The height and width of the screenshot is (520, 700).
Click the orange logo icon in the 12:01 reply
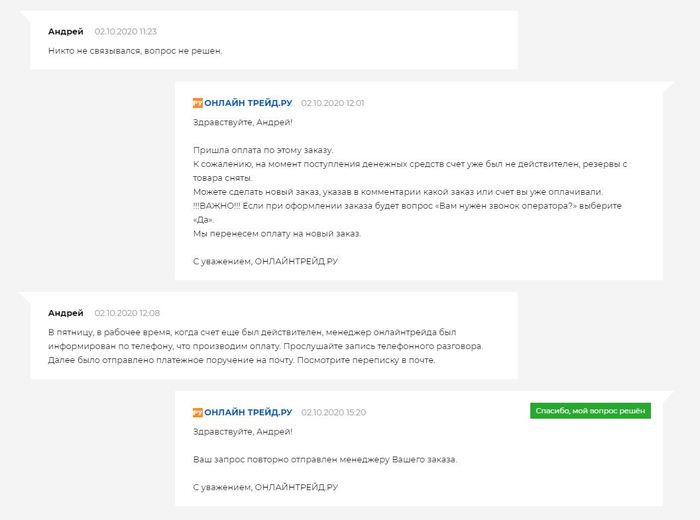pos(197,102)
